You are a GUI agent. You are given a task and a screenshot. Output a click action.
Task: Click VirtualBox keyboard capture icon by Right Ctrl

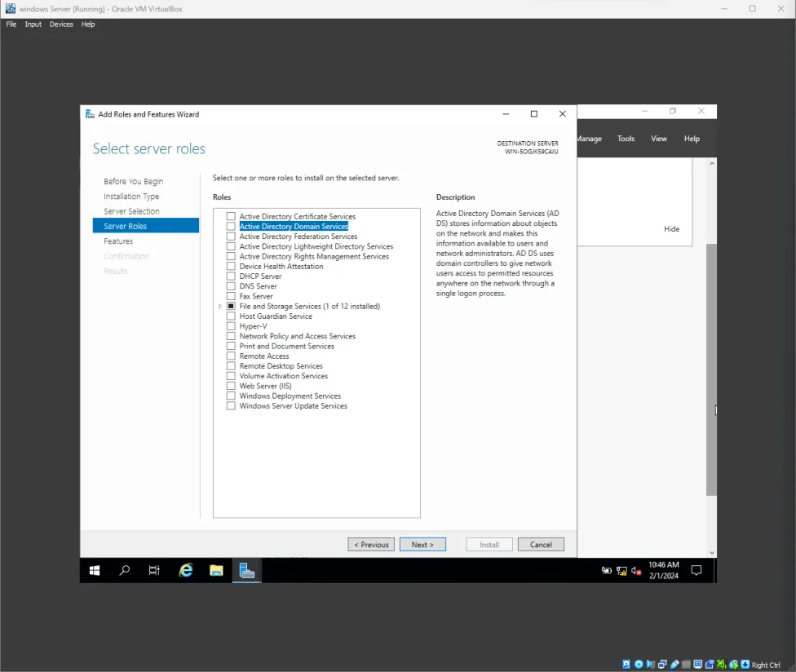[x=745, y=664]
